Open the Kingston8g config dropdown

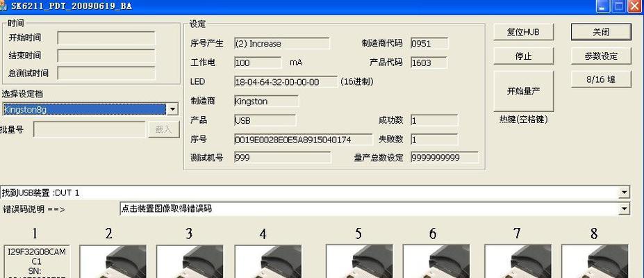pos(172,109)
